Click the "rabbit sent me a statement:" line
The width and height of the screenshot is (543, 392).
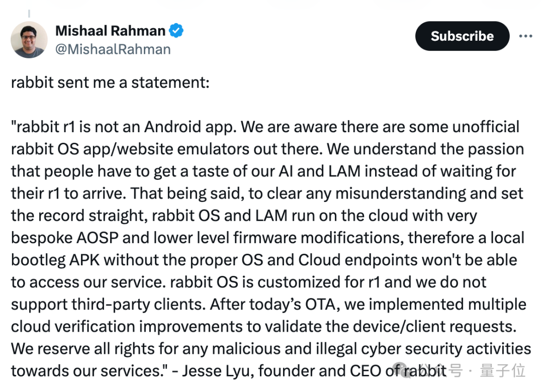pyautogui.click(x=110, y=82)
